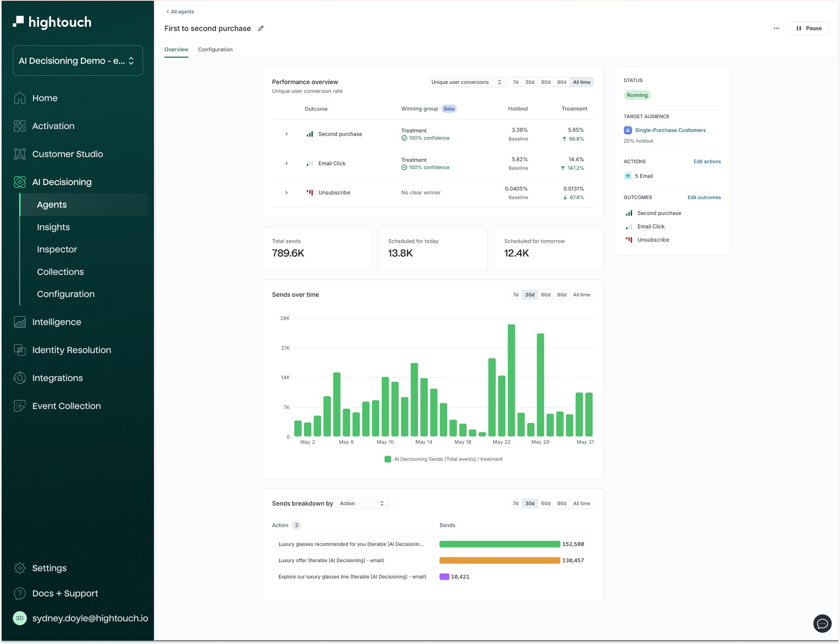Open the Settings gear icon
This screenshot has height=644, width=840.
(x=20, y=568)
